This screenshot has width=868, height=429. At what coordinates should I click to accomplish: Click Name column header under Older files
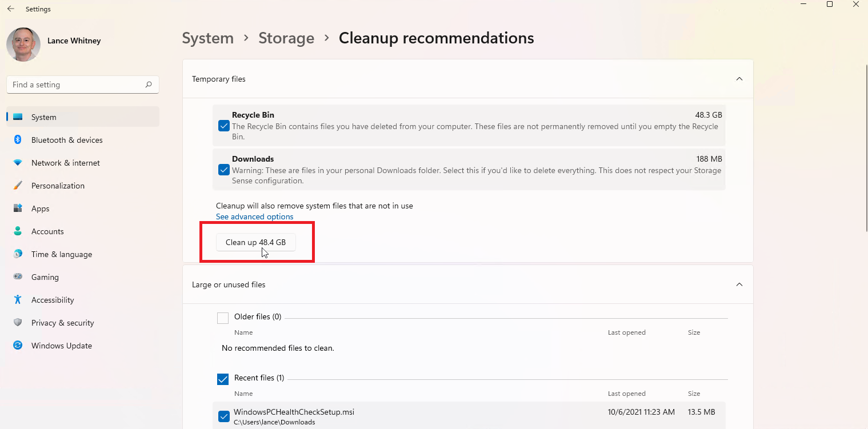[243, 332]
